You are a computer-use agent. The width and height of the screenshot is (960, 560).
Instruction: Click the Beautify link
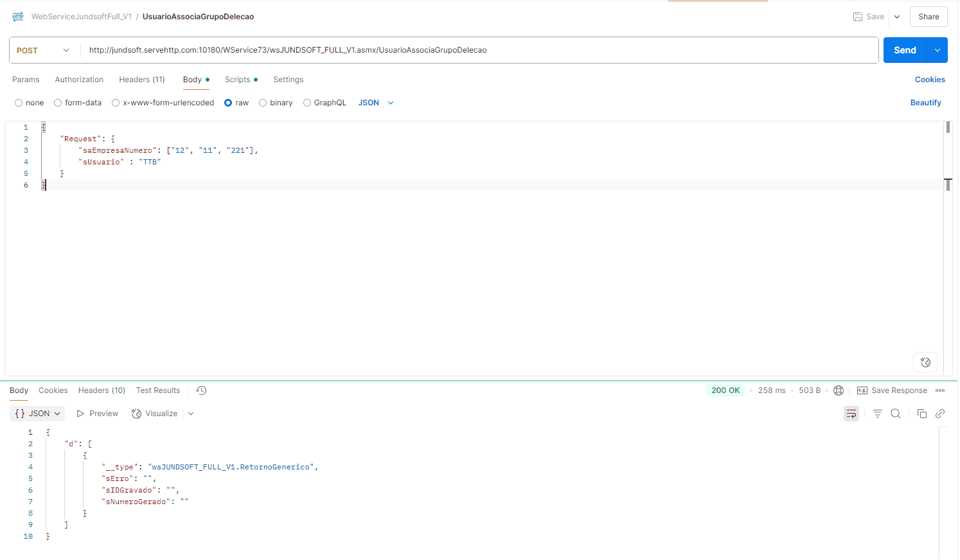click(x=925, y=103)
